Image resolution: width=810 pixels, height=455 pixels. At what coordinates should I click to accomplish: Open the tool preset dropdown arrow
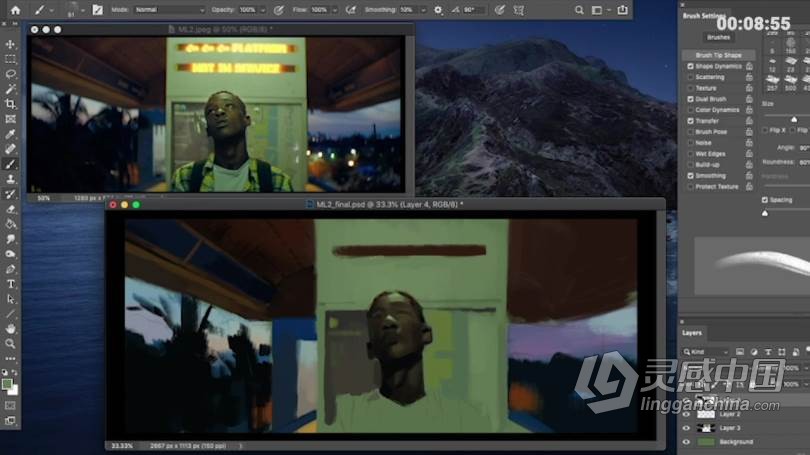point(52,10)
